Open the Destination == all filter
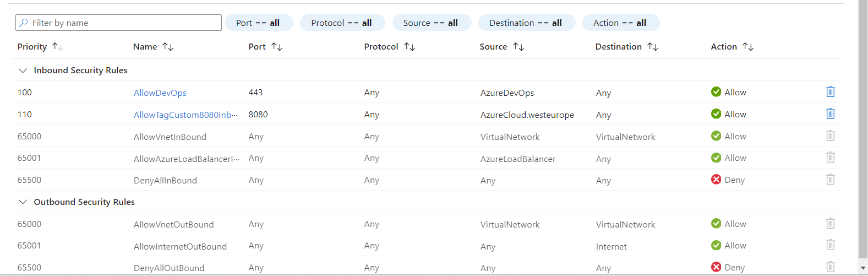 [526, 23]
